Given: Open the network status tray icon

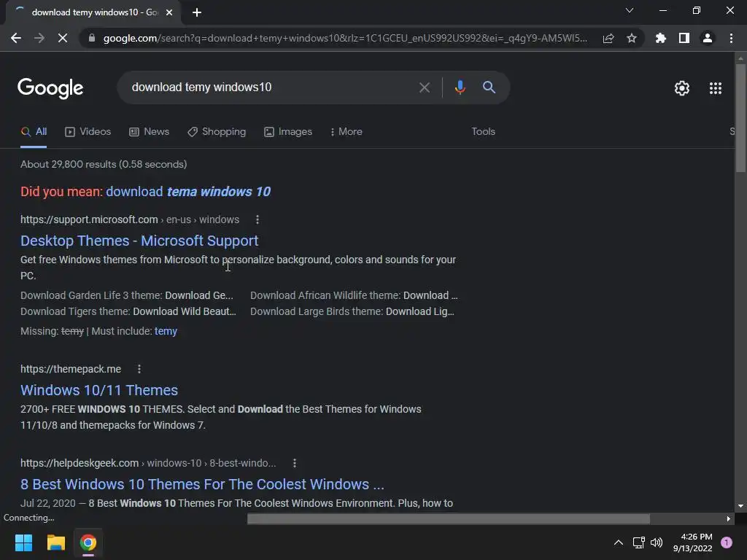Looking at the screenshot, I should click(638, 542).
